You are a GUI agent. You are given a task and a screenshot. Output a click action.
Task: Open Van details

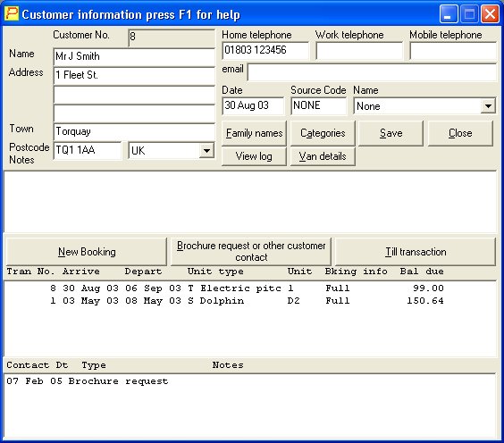(323, 156)
